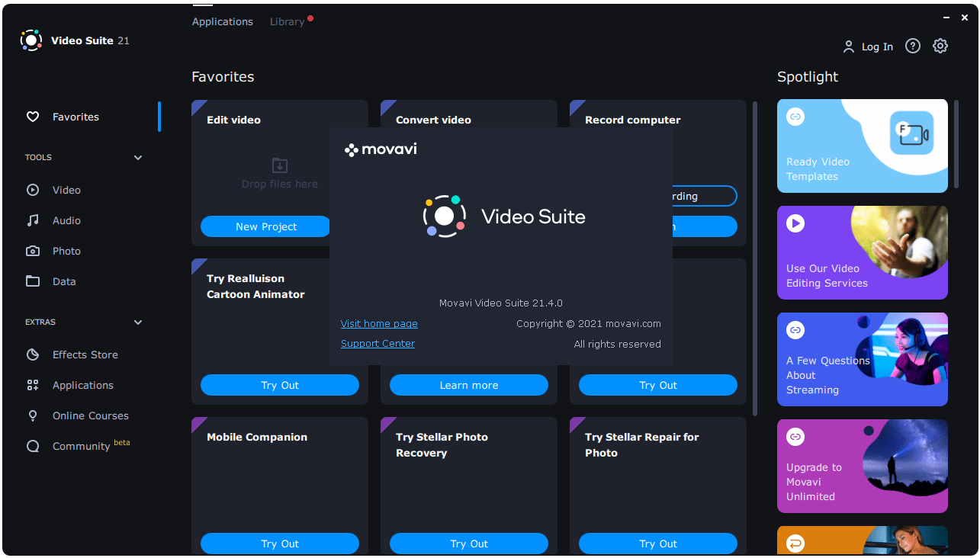This screenshot has height=558, width=980.
Task: Click the "Mobile Companion" card title
Action: (257, 437)
